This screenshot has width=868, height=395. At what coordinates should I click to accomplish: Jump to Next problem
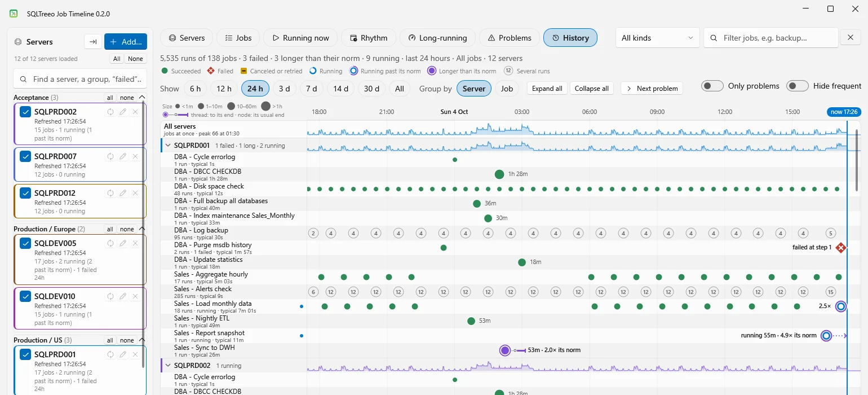[652, 89]
